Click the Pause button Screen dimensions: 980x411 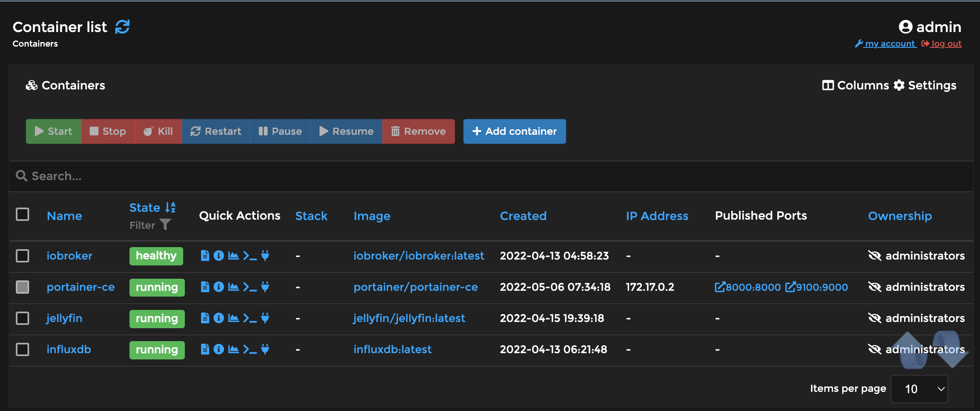280,131
